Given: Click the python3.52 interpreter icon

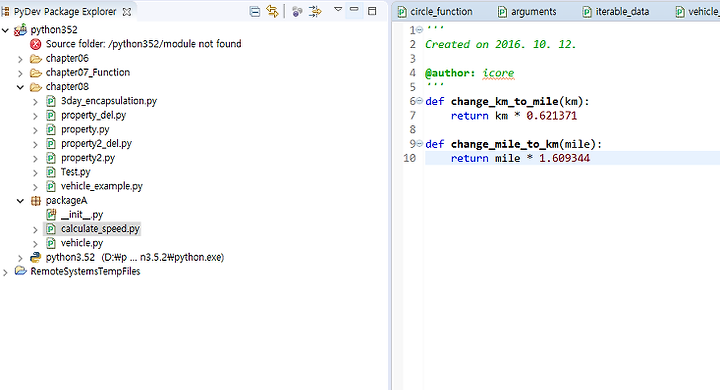Looking at the screenshot, I should click(35, 257).
